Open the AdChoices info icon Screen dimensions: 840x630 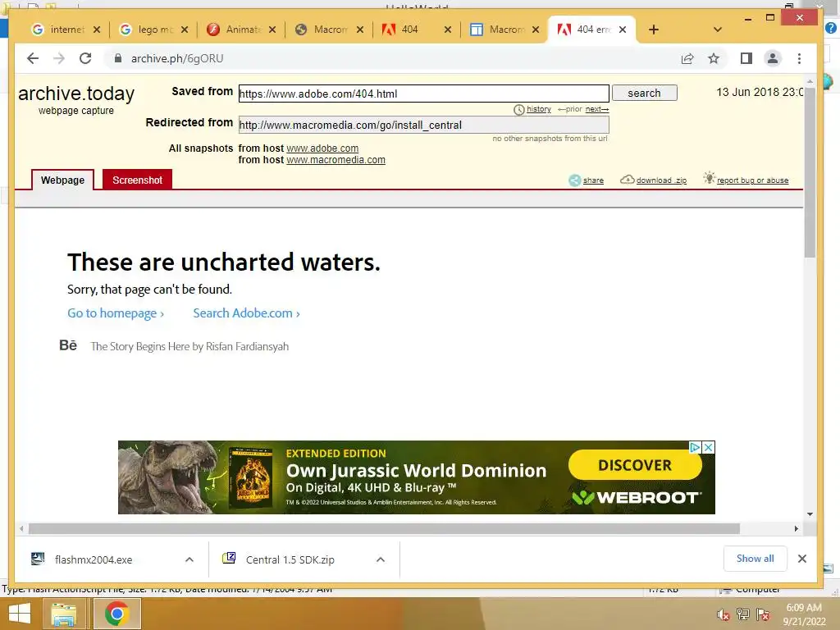coord(695,447)
